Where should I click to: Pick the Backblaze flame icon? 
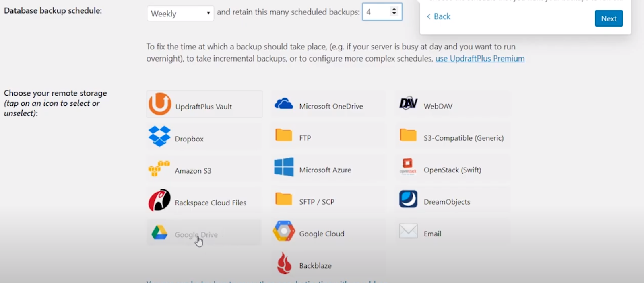pyautogui.click(x=284, y=263)
